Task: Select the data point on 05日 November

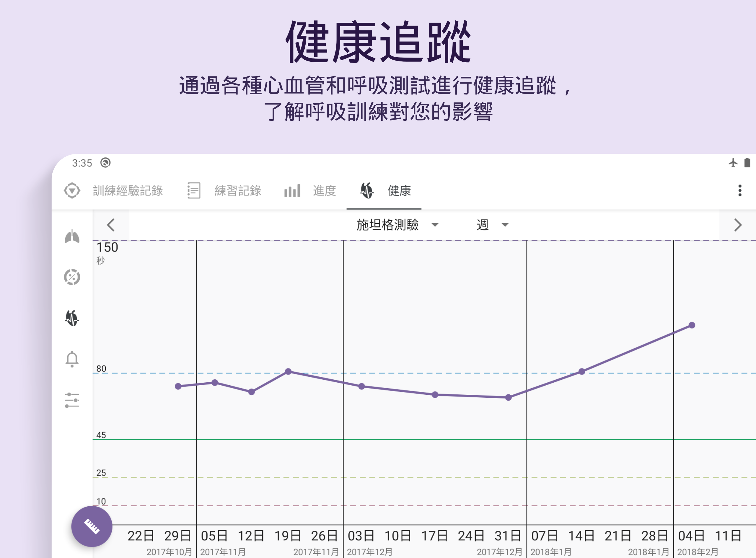Action: [x=215, y=382]
